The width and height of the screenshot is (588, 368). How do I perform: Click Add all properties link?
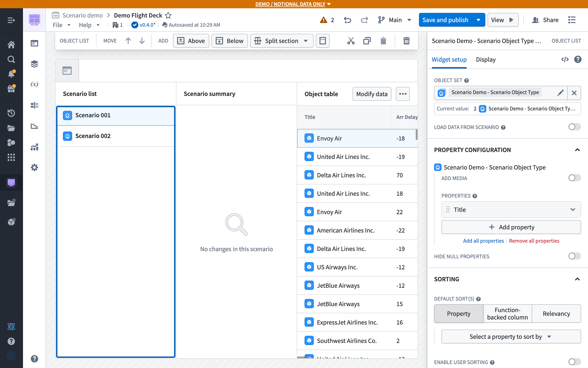(x=483, y=241)
